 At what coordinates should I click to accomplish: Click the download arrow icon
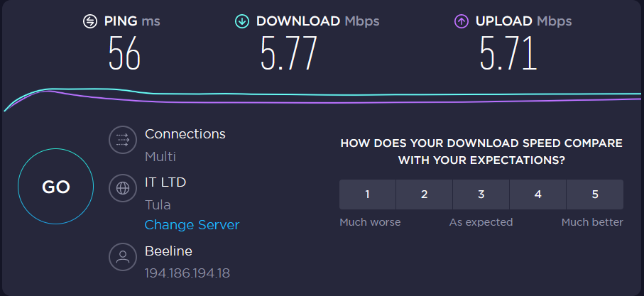point(242,21)
